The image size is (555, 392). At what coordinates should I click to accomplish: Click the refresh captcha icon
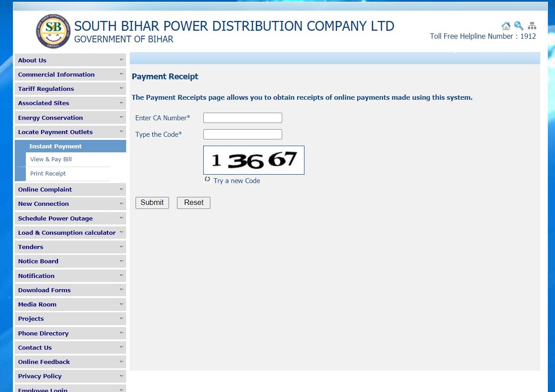207,180
